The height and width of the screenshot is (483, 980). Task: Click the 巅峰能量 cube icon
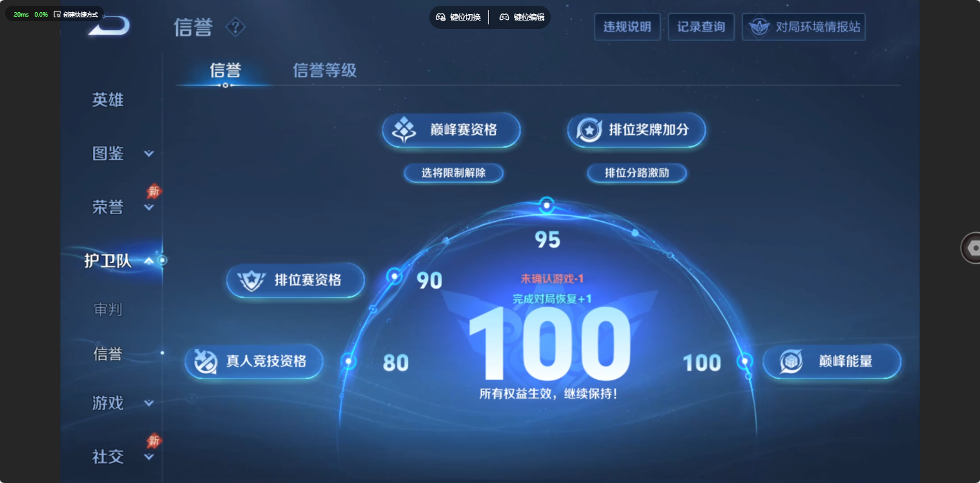[x=791, y=362]
